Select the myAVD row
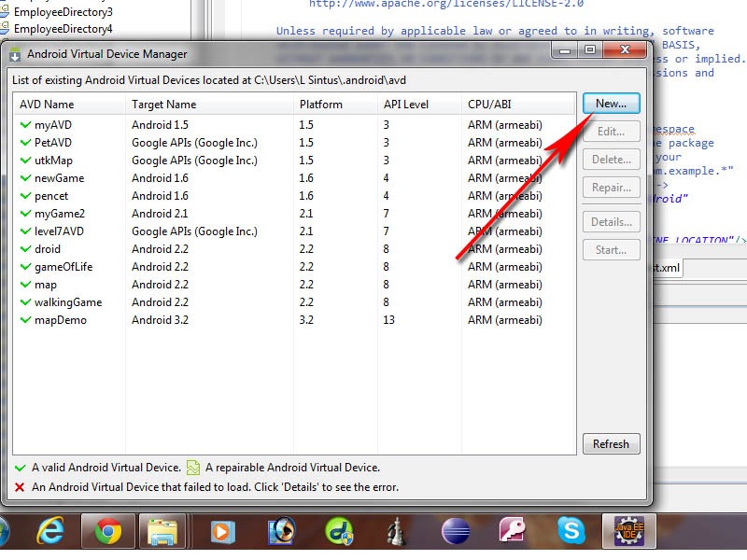This screenshot has height=560, width=747. (294, 125)
